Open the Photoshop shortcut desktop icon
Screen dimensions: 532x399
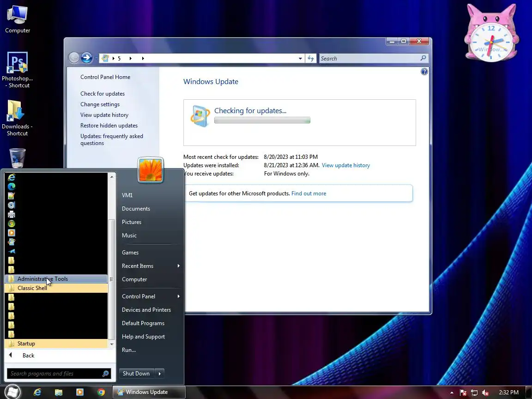coord(17,70)
